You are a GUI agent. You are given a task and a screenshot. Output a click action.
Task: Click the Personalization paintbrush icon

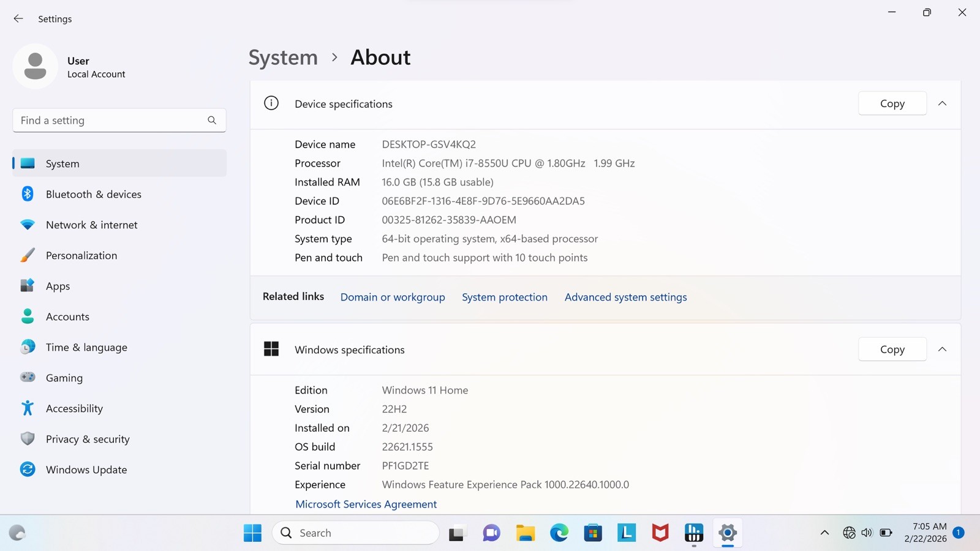[x=28, y=255]
